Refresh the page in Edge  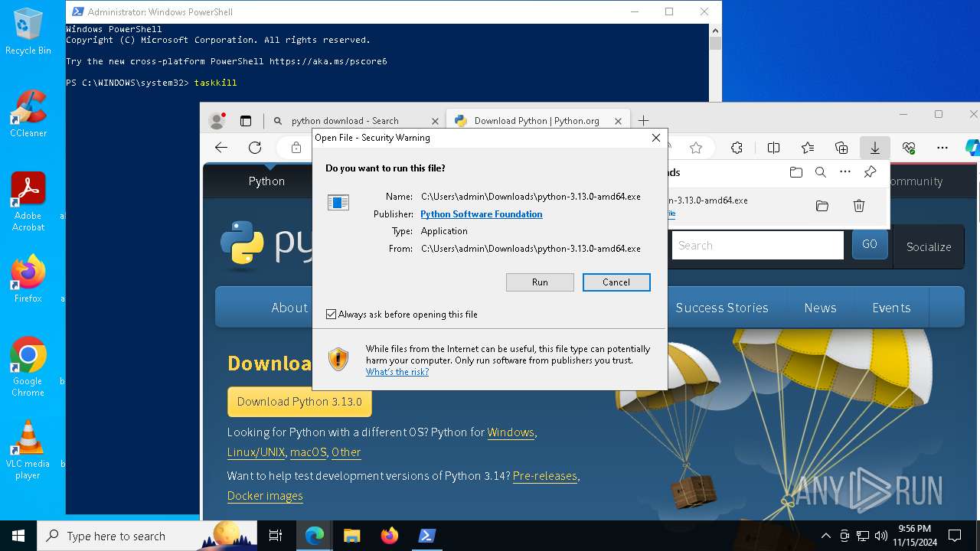tap(255, 148)
